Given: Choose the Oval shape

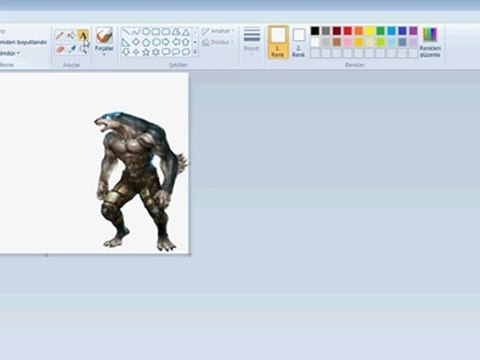Looking at the screenshot, I should (146, 32).
